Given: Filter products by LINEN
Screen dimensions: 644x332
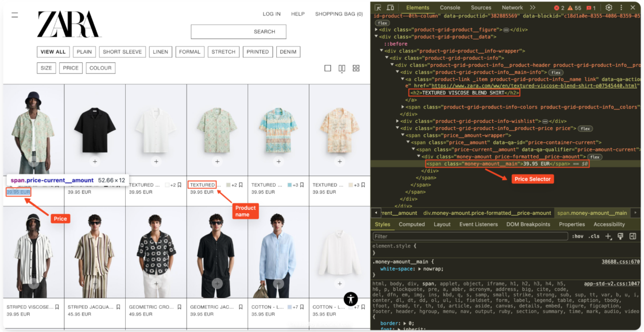Looking at the screenshot, I should pos(160,52).
